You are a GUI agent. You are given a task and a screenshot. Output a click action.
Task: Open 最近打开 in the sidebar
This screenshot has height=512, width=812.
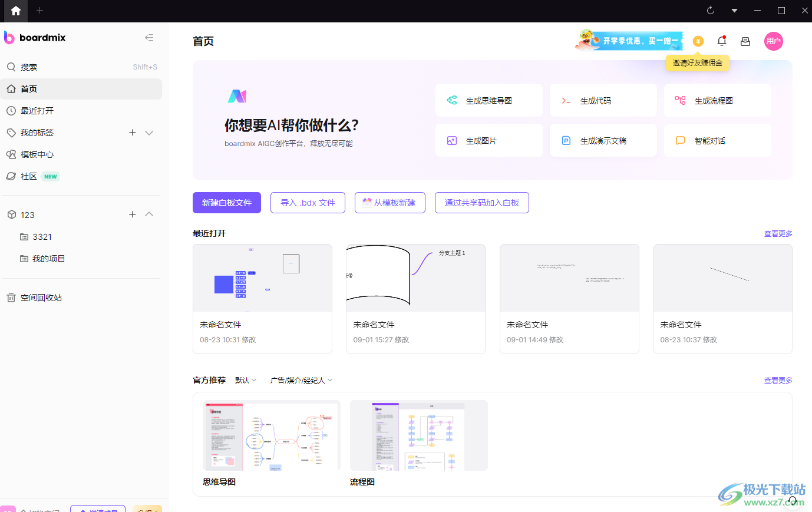point(82,111)
